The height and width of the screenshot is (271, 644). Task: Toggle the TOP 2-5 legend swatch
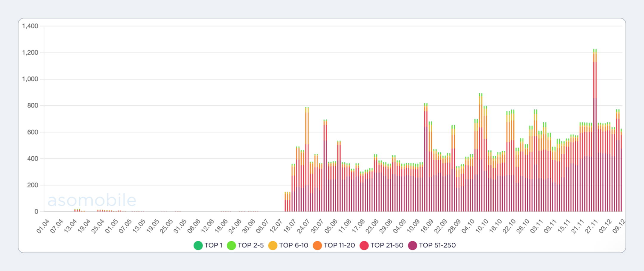231,245
